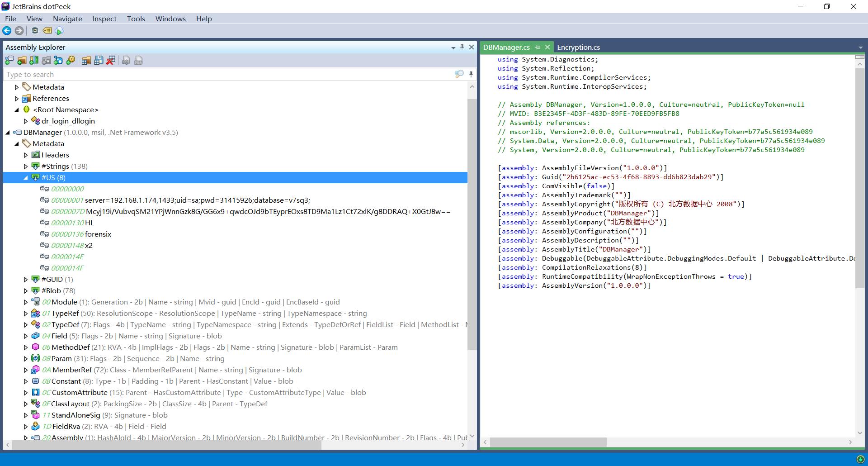This screenshot has height=466, width=868.
Task: Expand the 0C CustomAttribute table node
Action: [26, 393]
